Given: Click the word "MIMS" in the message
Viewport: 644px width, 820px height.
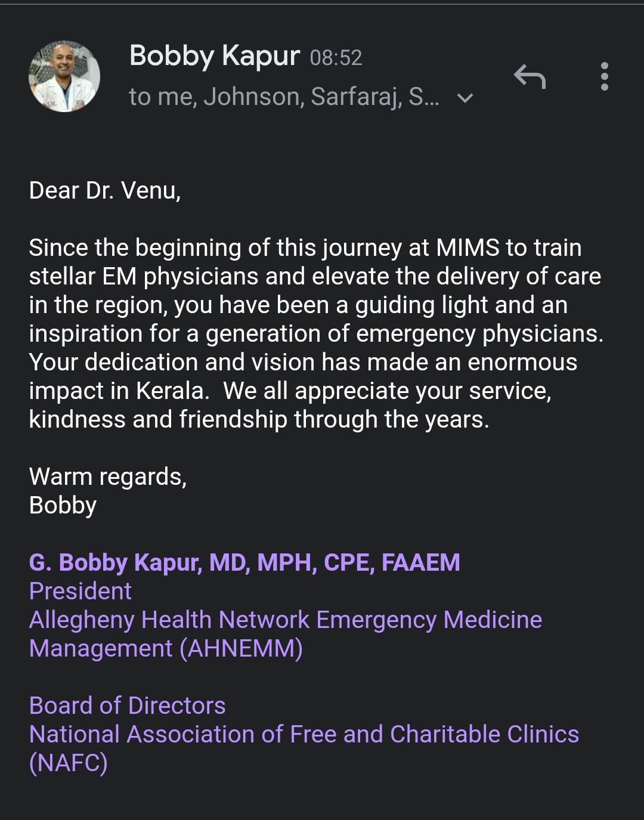Looking at the screenshot, I should [x=467, y=248].
